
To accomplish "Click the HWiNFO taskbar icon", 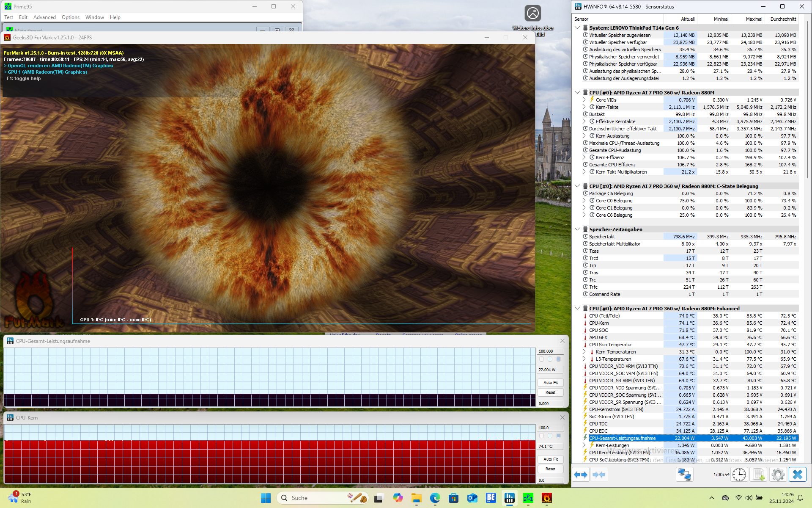I will click(510, 498).
